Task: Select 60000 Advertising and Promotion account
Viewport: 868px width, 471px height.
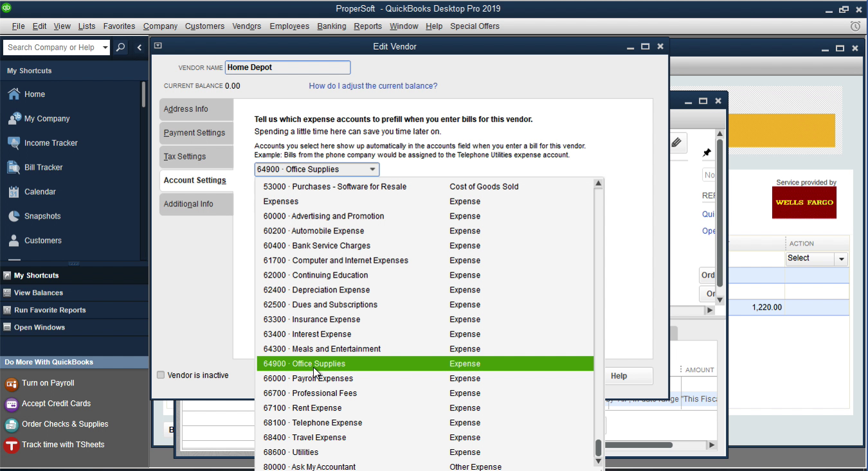Action: [x=424, y=217]
